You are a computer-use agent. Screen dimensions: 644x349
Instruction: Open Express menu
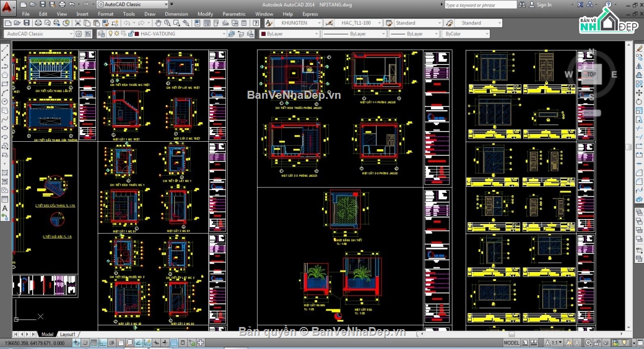point(310,14)
